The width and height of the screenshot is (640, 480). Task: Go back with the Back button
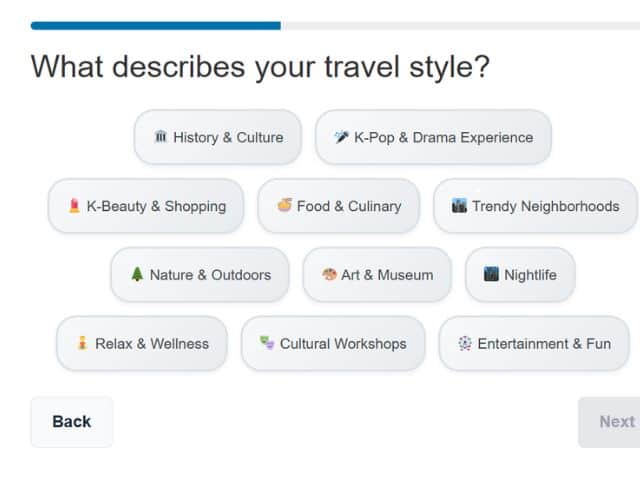pyautogui.click(x=71, y=422)
